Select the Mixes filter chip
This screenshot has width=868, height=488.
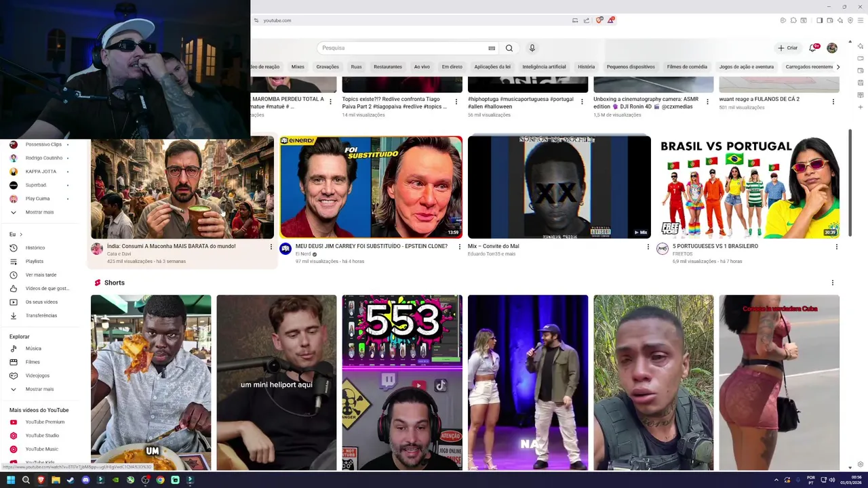(x=298, y=67)
